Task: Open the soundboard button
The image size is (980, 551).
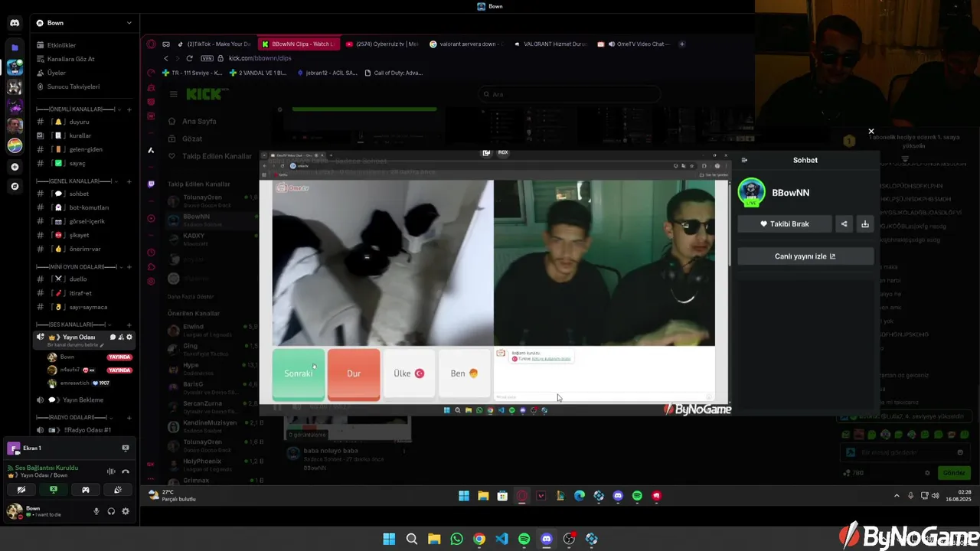Action: pos(118,490)
